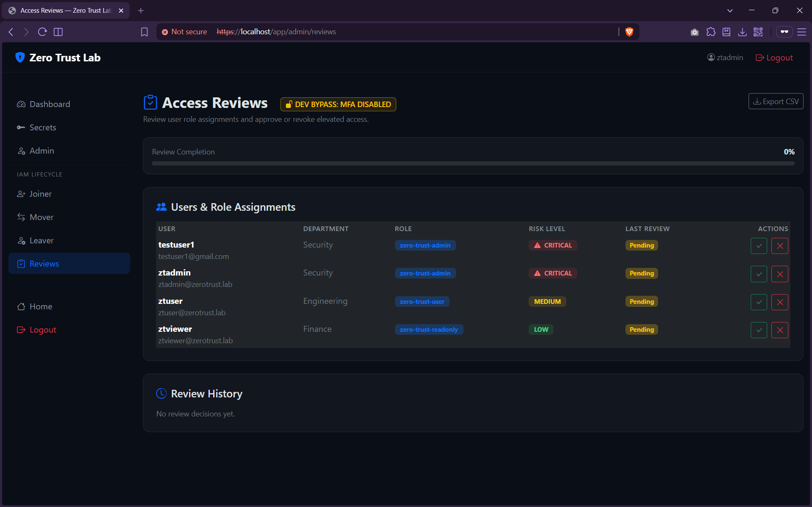Click the Review Completion progress bar
812x507 pixels.
pos(473,163)
